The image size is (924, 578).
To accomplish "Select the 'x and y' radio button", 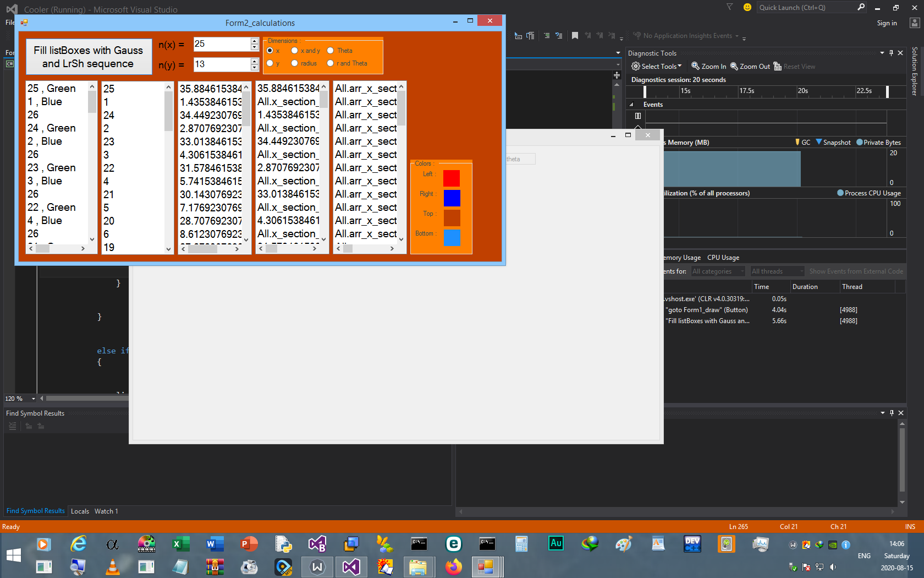I will tap(295, 51).
